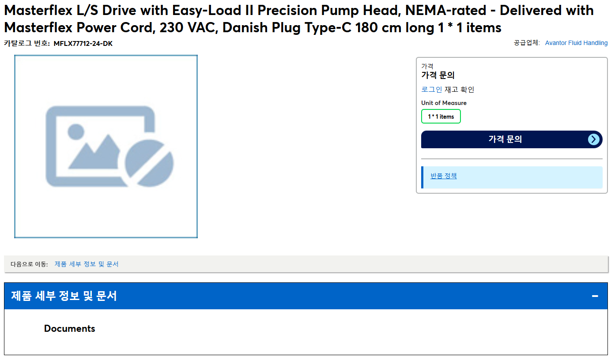Click the circular arrow icon on 가격 문의 button
The height and width of the screenshot is (364, 611).
click(594, 139)
